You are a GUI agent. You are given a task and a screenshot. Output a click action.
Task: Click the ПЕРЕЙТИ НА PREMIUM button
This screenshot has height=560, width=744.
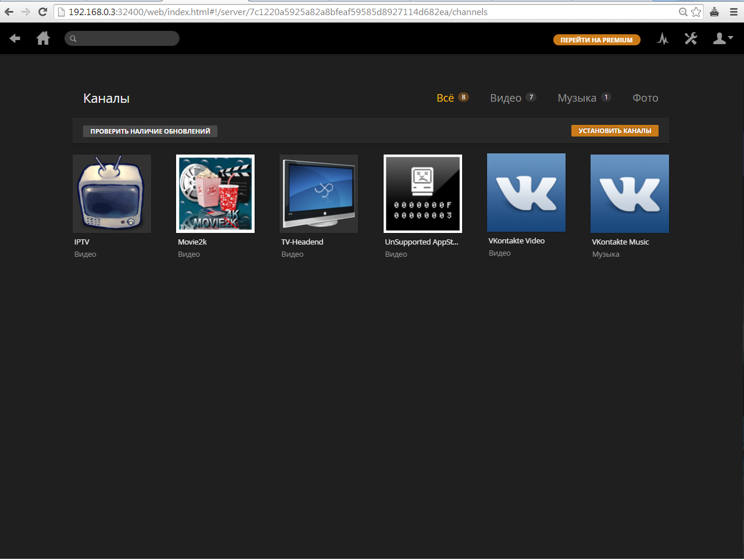click(x=596, y=40)
